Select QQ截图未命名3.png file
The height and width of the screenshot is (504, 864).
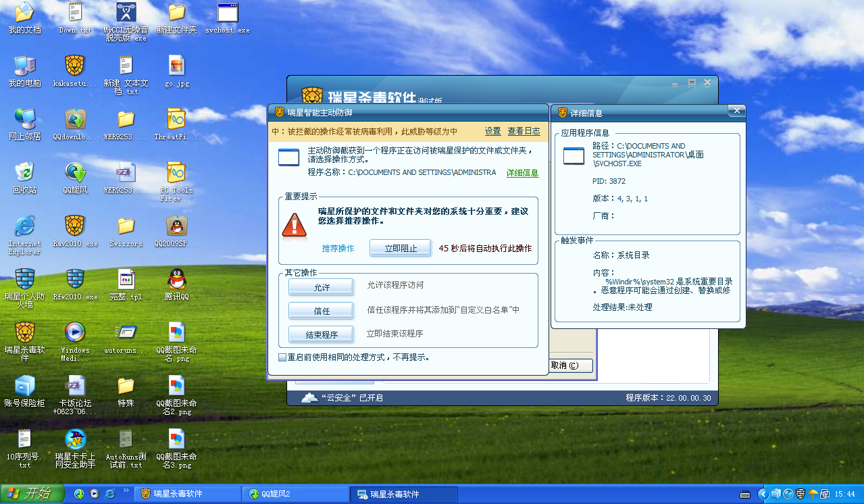[176, 449]
